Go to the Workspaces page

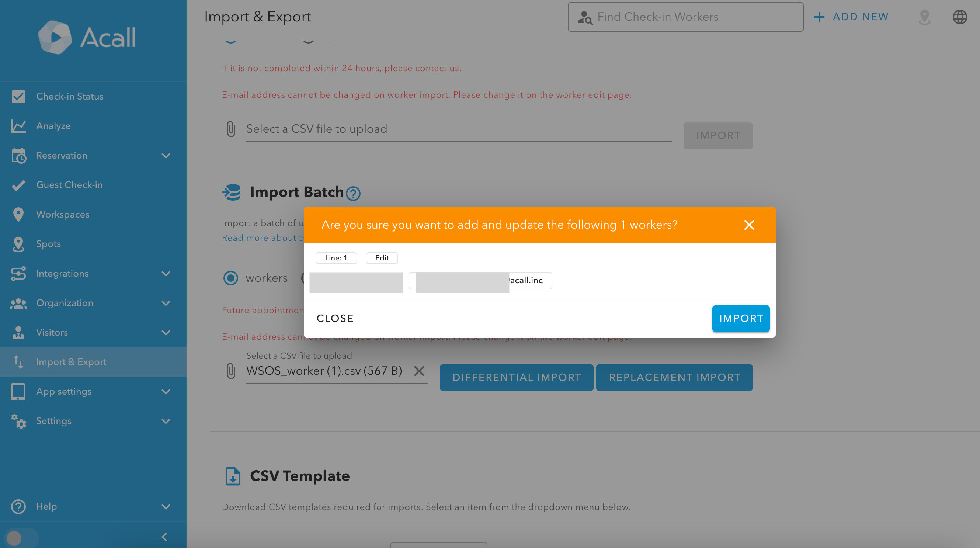63,214
